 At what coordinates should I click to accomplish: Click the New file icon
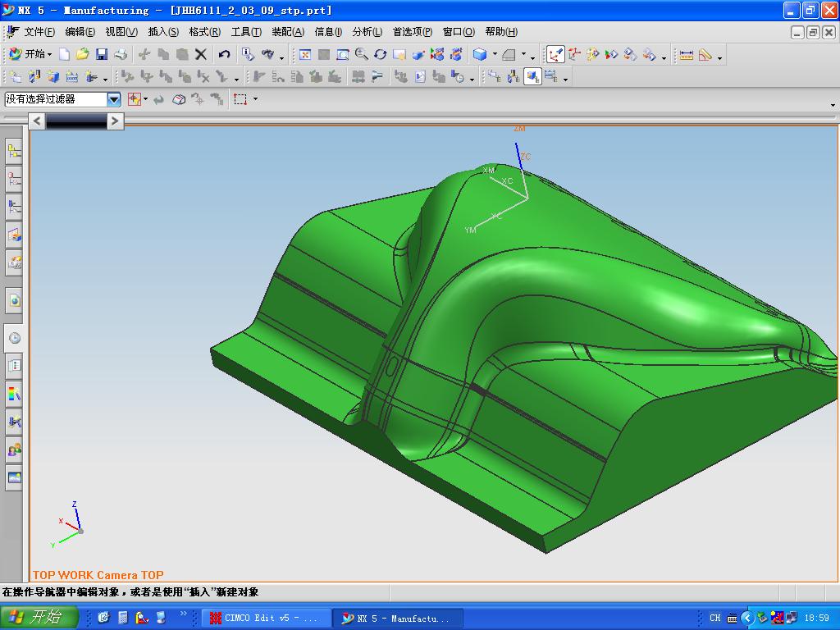64,54
